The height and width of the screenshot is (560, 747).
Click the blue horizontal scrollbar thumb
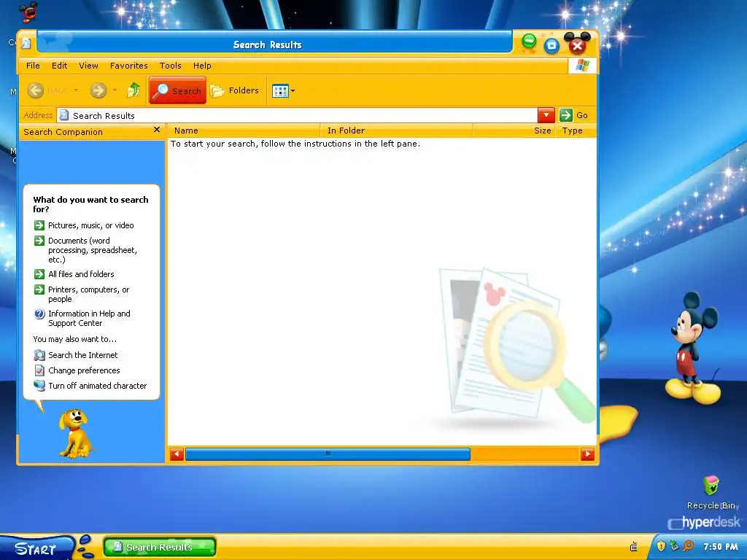tap(328, 454)
